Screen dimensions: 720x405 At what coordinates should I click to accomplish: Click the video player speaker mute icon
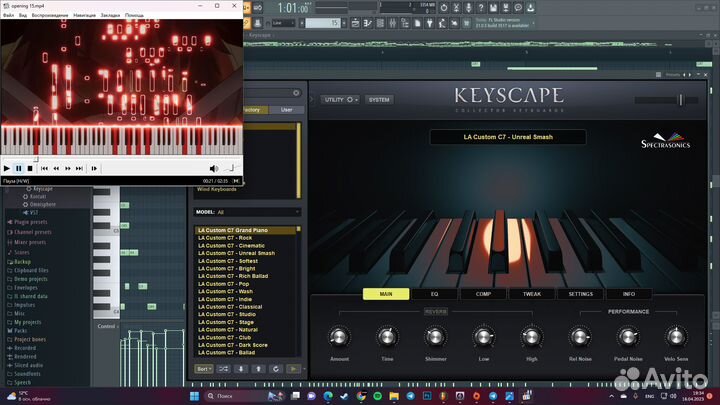pos(213,168)
